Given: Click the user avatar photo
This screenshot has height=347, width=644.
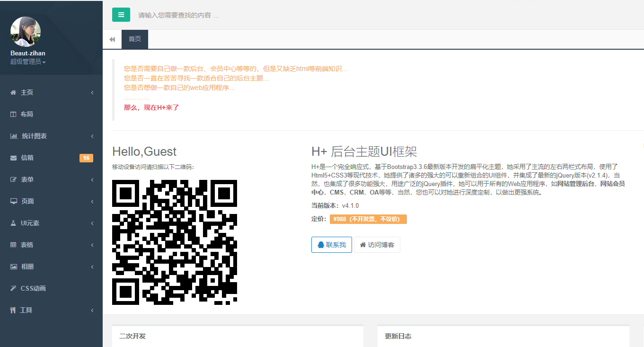Looking at the screenshot, I should pyautogui.click(x=26, y=32).
